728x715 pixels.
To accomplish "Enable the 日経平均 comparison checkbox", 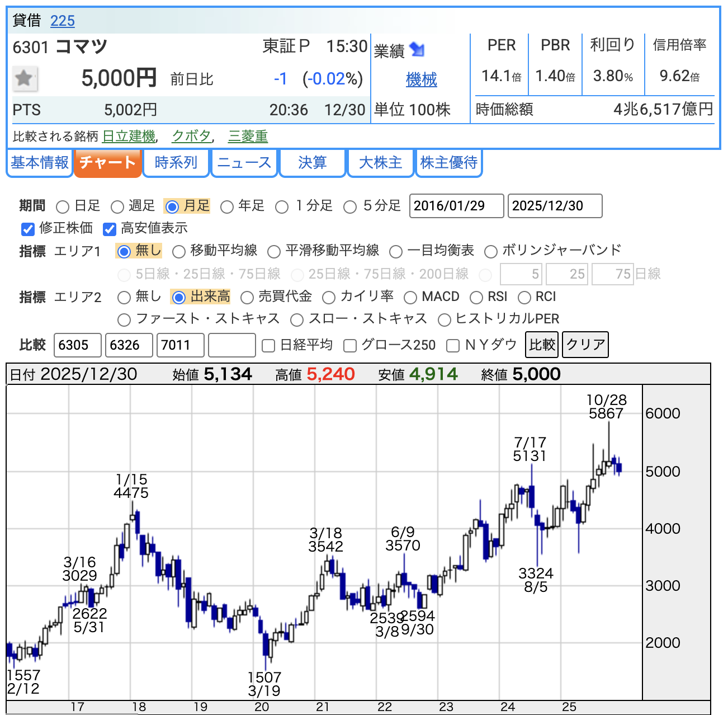I will click(268, 346).
